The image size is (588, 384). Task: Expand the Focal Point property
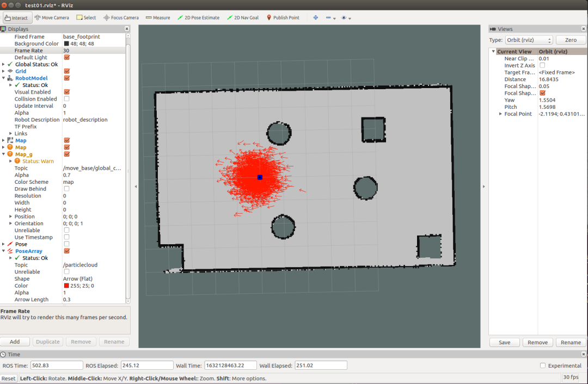click(x=500, y=114)
